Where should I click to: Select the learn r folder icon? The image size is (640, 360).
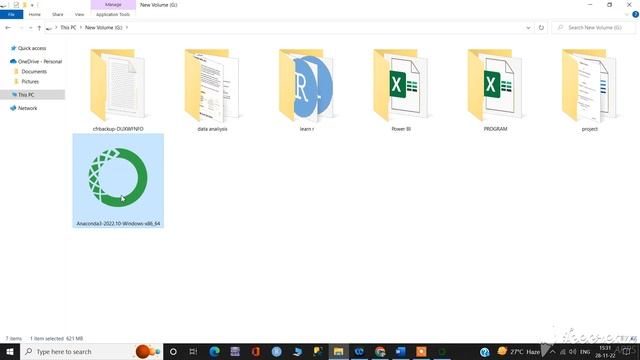(x=307, y=85)
